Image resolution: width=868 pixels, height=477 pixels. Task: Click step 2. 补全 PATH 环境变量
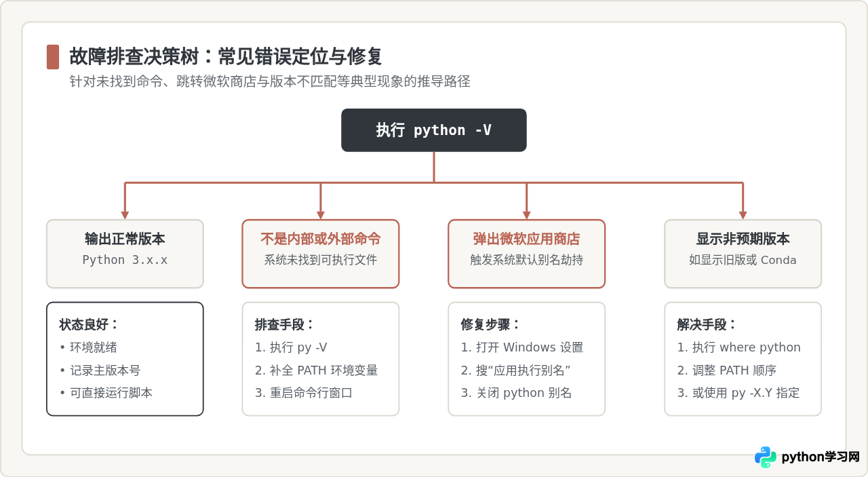tap(317, 370)
